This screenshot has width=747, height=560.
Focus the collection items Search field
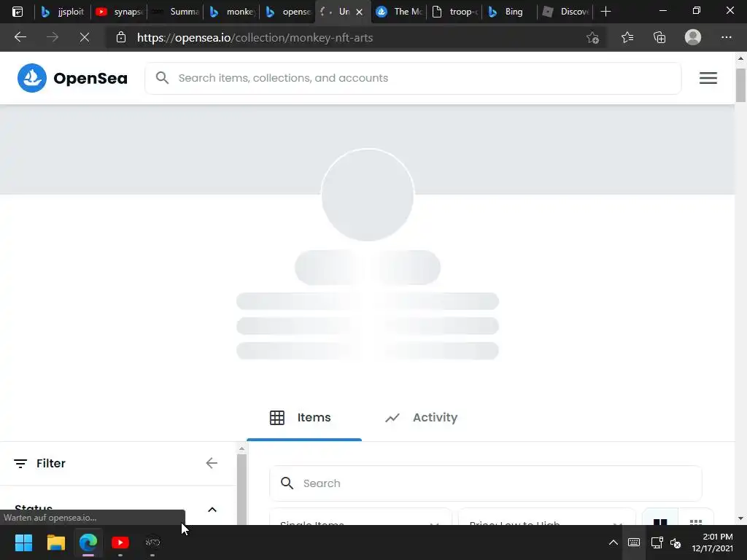point(485,483)
